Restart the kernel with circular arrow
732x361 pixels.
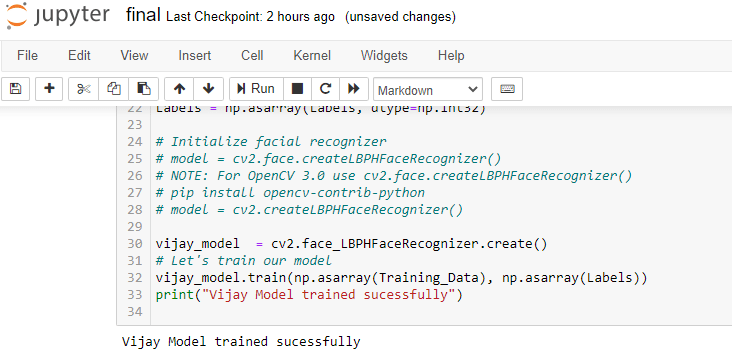[x=325, y=89]
